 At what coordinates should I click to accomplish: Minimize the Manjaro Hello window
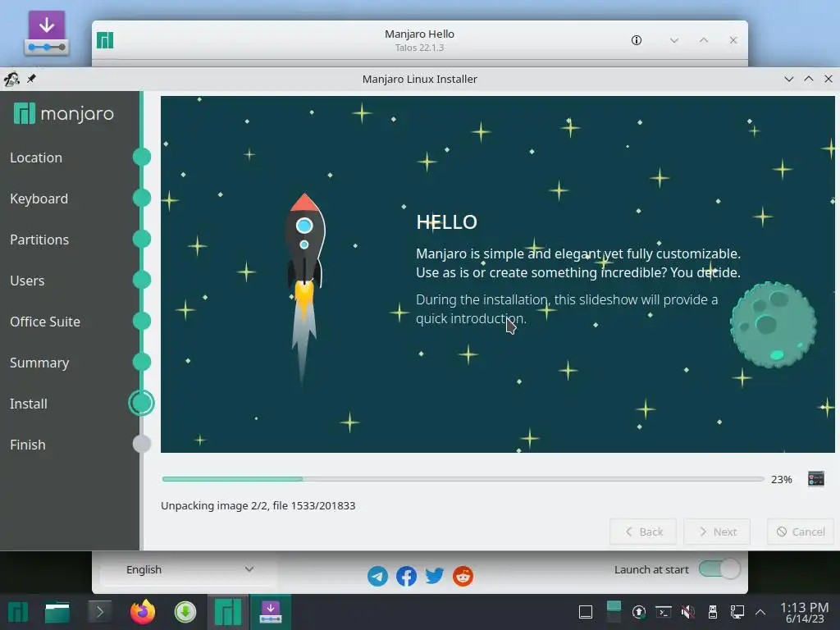[674, 40]
